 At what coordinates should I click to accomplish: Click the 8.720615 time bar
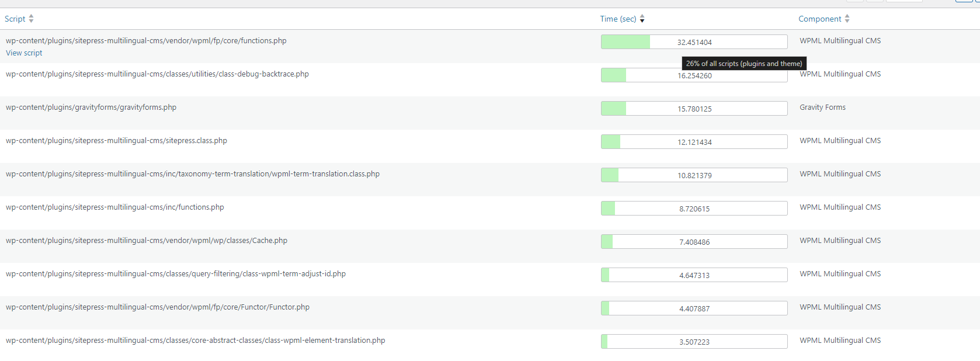(x=694, y=209)
